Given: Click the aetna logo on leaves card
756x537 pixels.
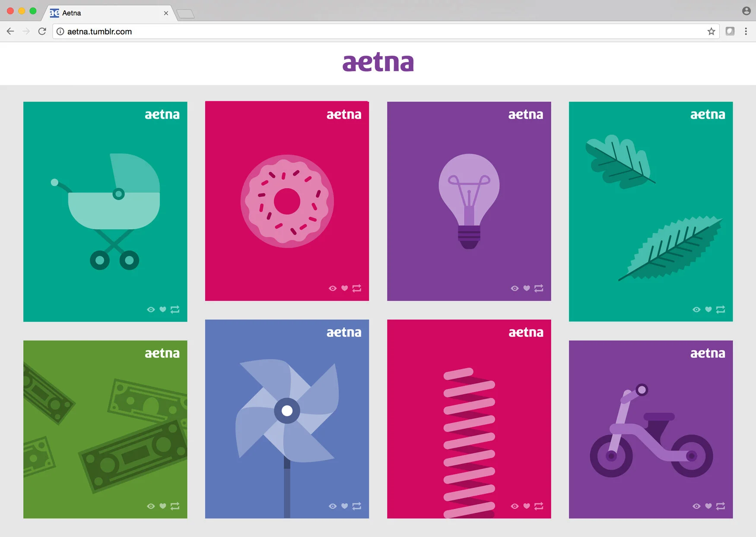Looking at the screenshot, I should tap(708, 114).
